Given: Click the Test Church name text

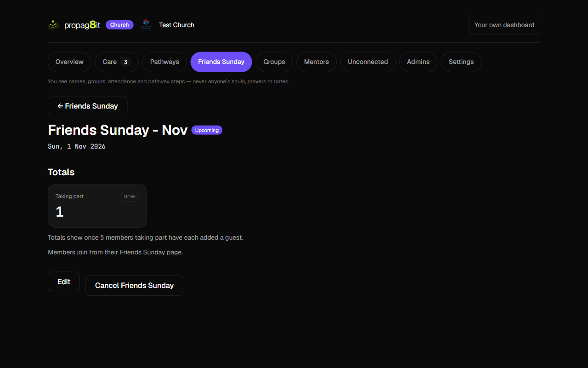Looking at the screenshot, I should click(176, 25).
